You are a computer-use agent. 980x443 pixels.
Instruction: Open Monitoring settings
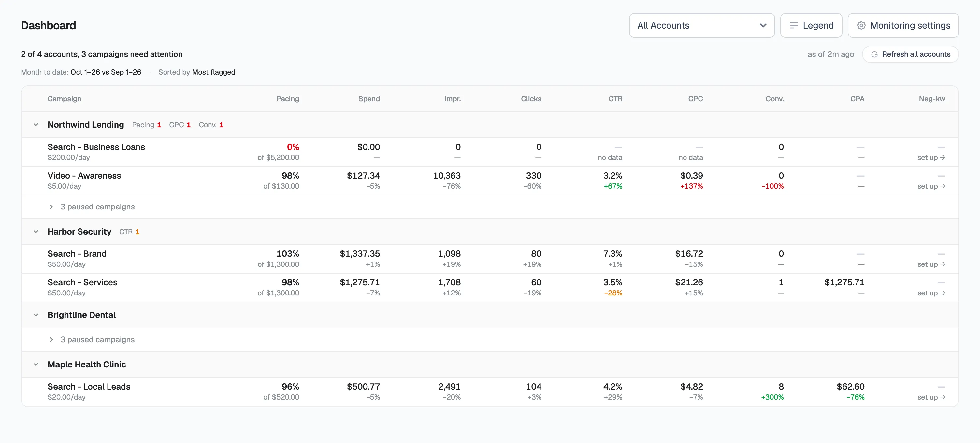click(903, 25)
